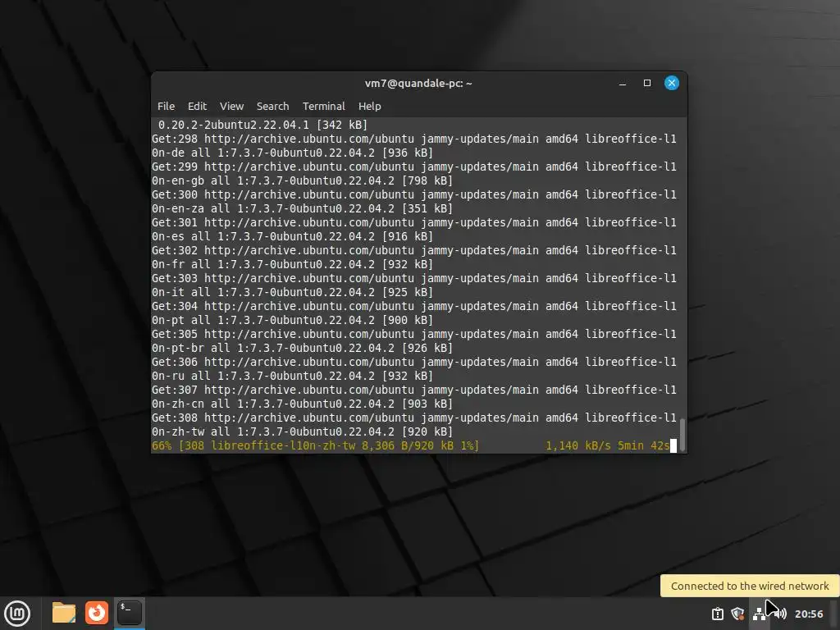
Task: Open the Help menu in Terminal
Action: click(x=369, y=106)
